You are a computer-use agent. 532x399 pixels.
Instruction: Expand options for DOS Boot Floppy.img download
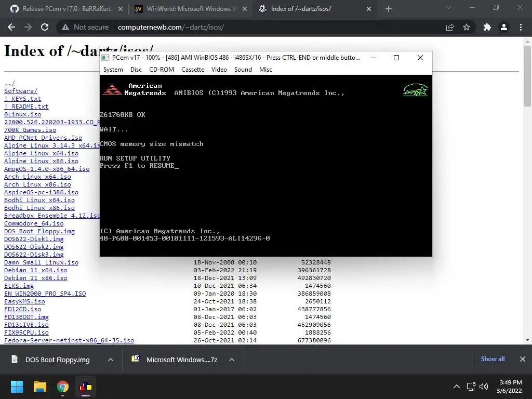point(111,360)
